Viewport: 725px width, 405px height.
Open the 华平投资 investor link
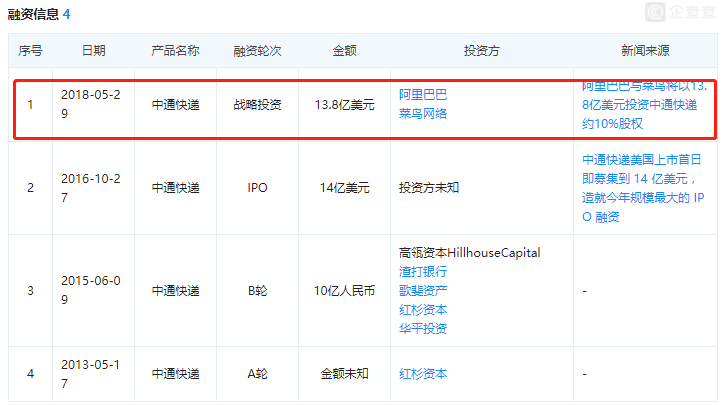pyautogui.click(x=423, y=328)
